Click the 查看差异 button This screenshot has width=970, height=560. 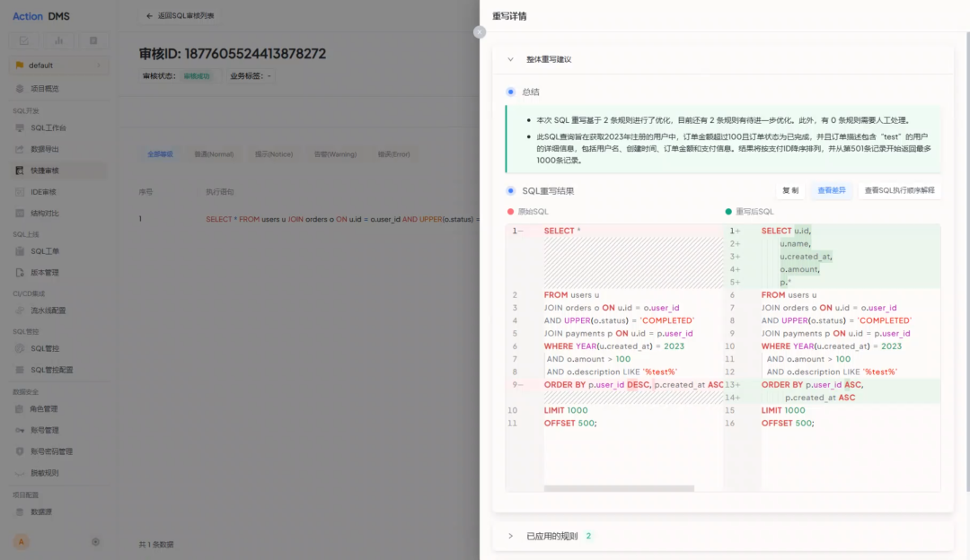(x=832, y=190)
